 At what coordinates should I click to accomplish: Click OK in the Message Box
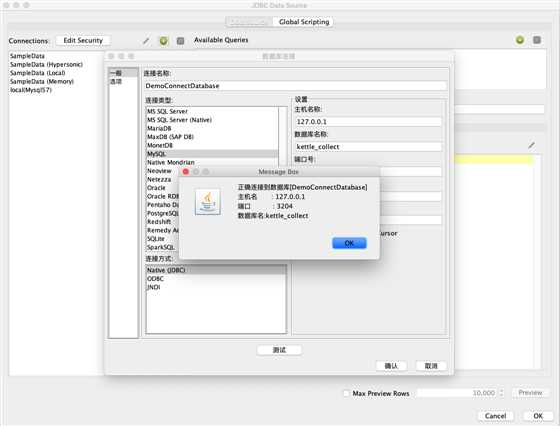coord(349,243)
